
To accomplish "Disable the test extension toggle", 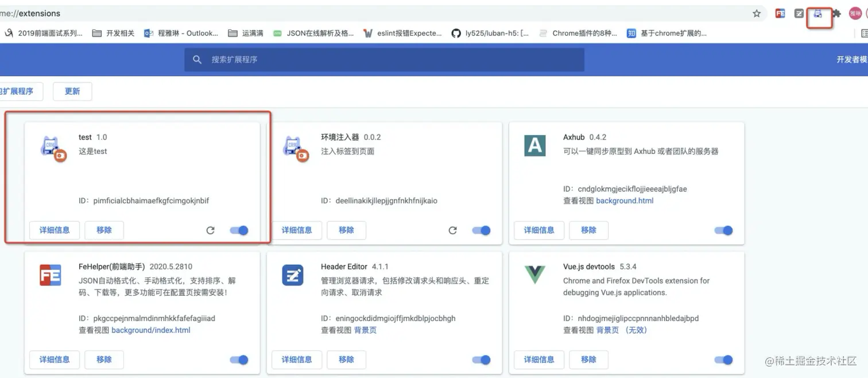I will 239,230.
